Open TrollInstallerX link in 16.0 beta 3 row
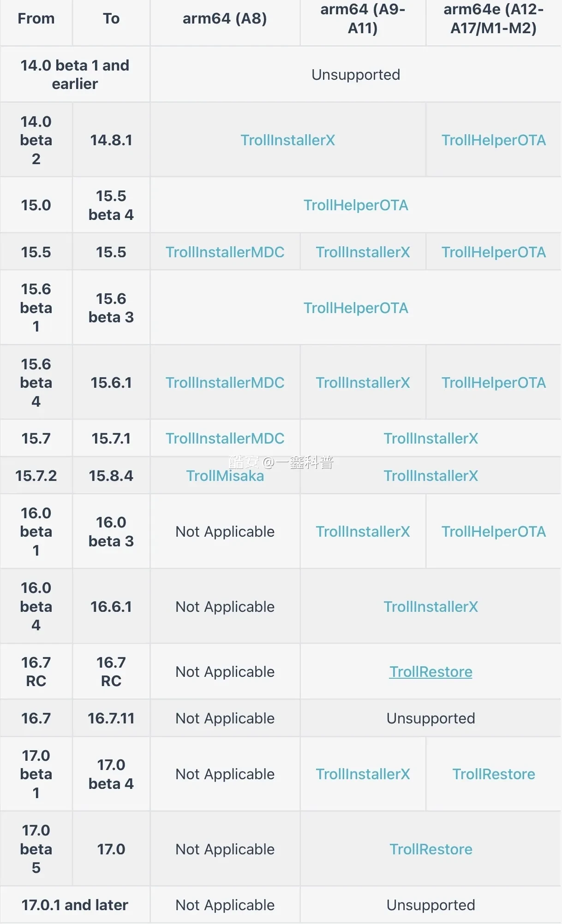Image resolution: width=562 pixels, height=924 pixels. 363,532
